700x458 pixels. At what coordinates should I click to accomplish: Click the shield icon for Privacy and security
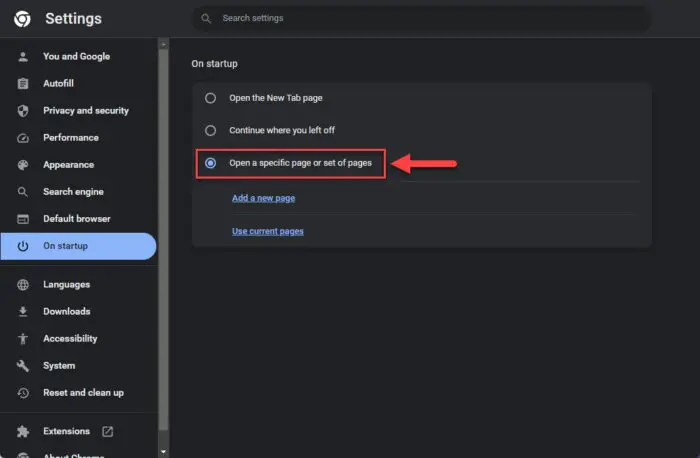tap(23, 111)
